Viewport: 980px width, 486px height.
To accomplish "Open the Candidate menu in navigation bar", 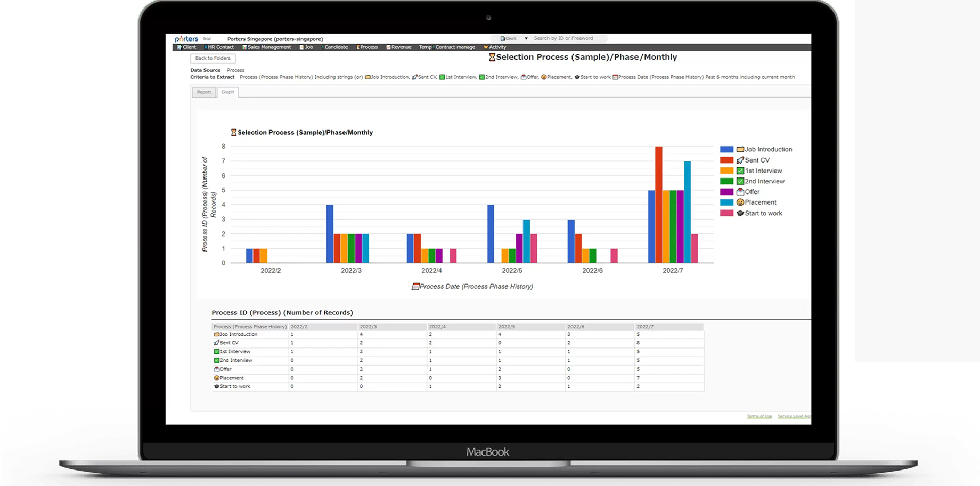I will [335, 47].
